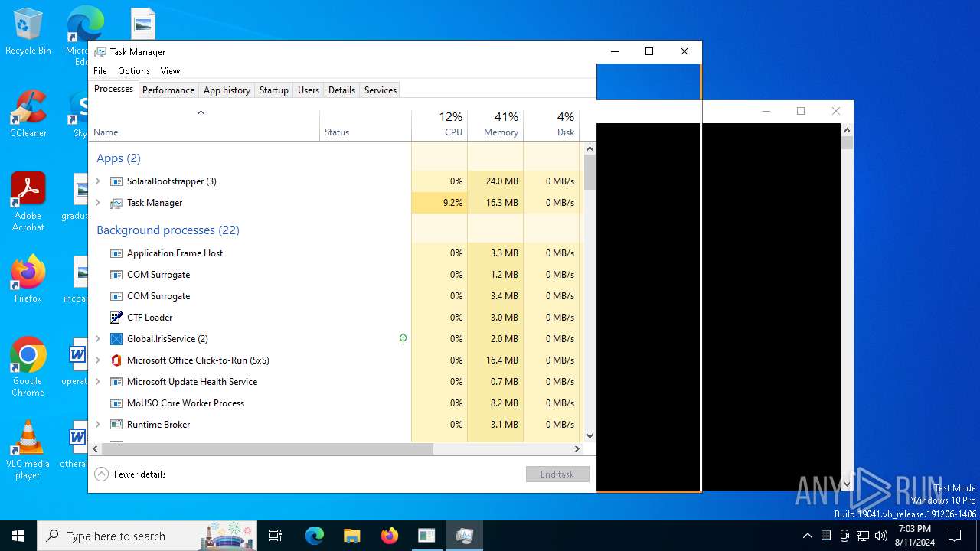Sort by CPU column header
The width and height of the screenshot is (980, 551).
tap(439, 124)
